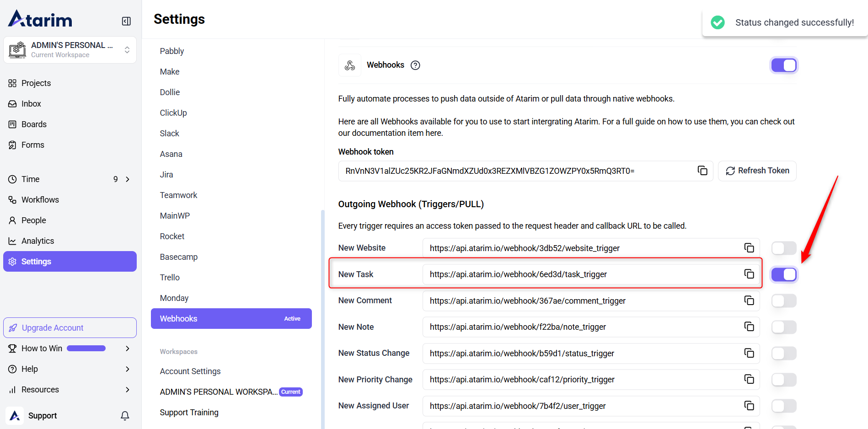The image size is (868, 429).
Task: Copy the webhook token
Action: coord(702,171)
